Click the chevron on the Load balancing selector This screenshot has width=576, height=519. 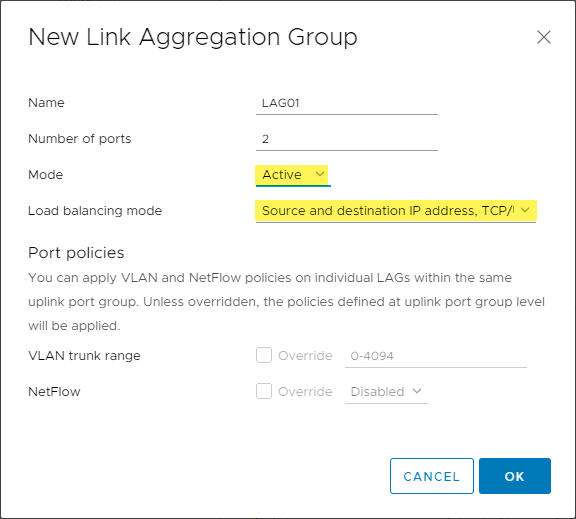(x=525, y=210)
